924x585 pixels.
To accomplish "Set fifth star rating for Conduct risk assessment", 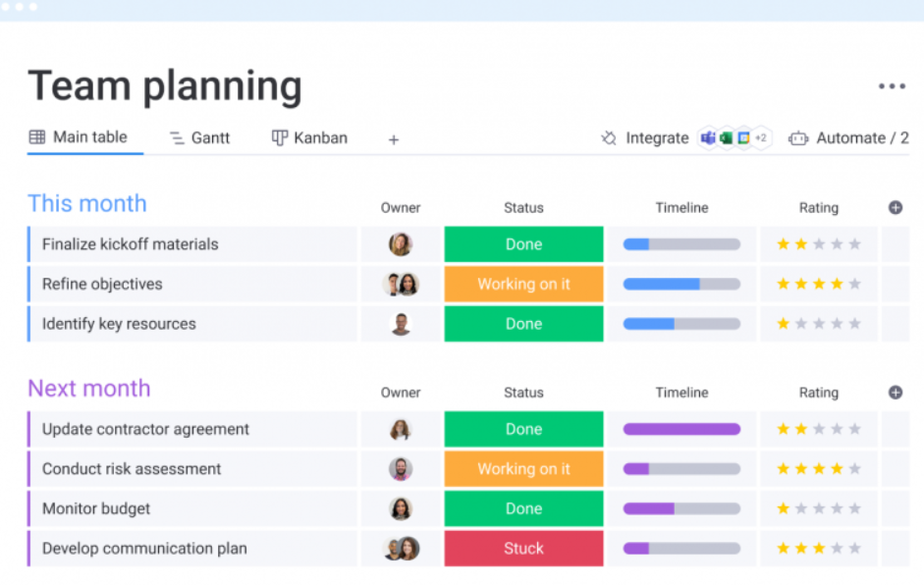I will tap(855, 469).
